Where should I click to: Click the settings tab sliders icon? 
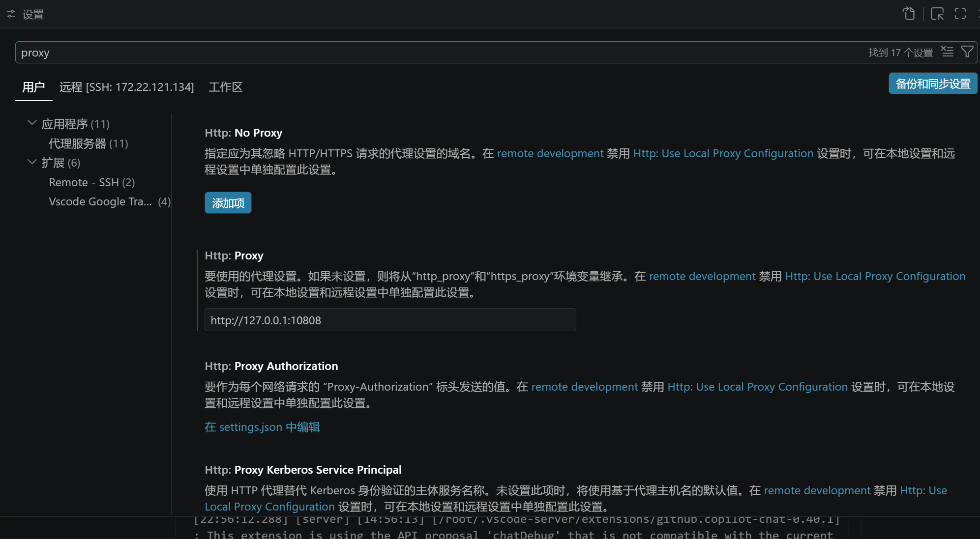11,14
